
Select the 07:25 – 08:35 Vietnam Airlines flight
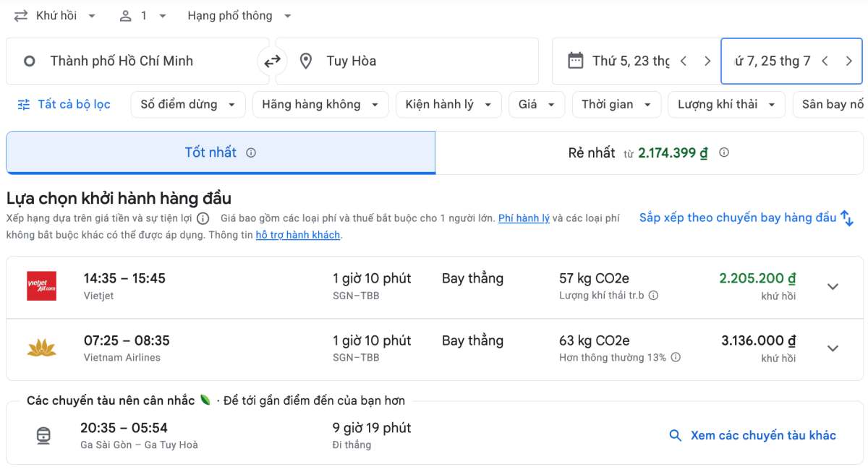click(434, 349)
